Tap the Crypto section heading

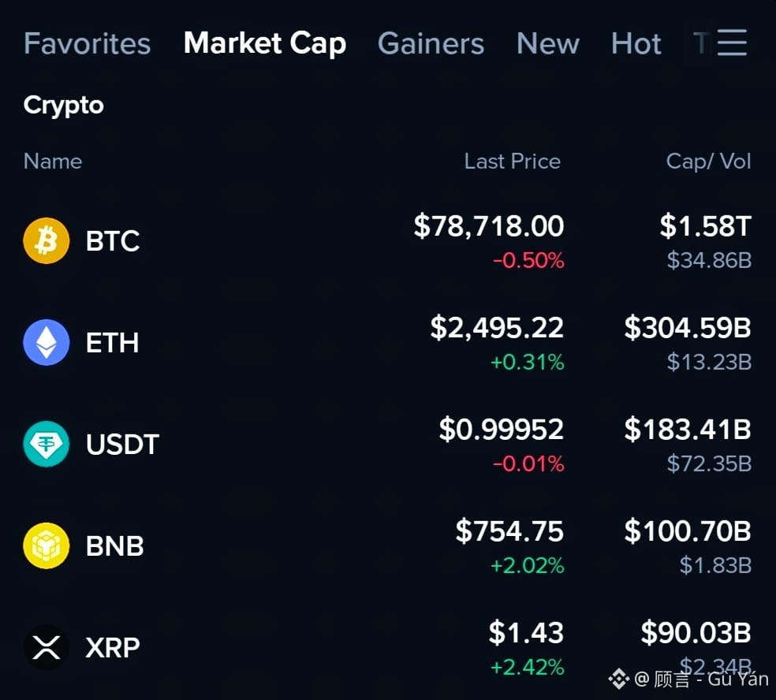(x=63, y=106)
